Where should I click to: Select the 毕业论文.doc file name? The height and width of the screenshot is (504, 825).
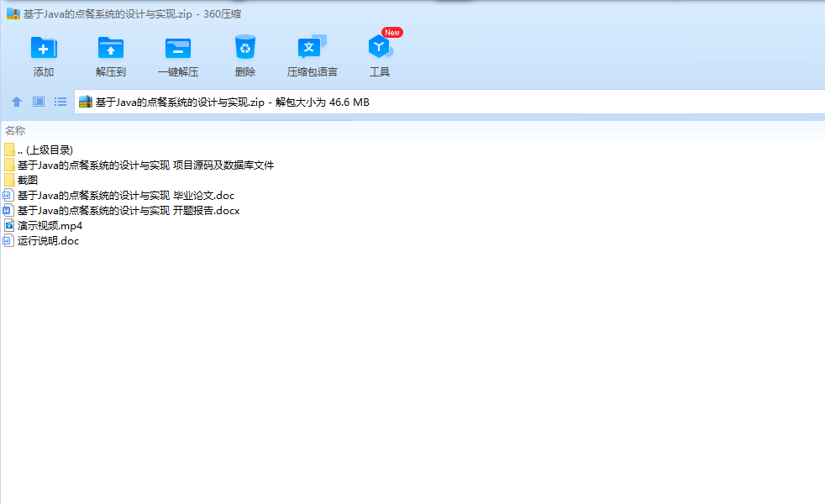pos(126,196)
